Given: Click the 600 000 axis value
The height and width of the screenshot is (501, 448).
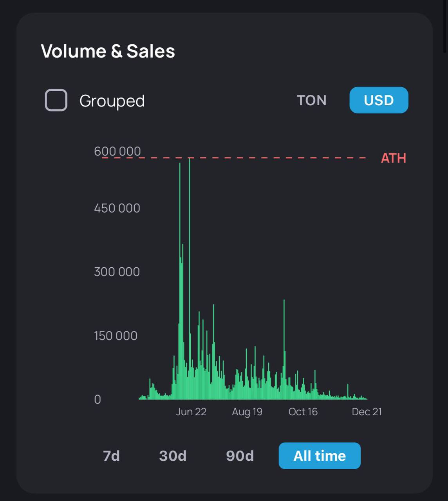Looking at the screenshot, I should click(x=117, y=151).
